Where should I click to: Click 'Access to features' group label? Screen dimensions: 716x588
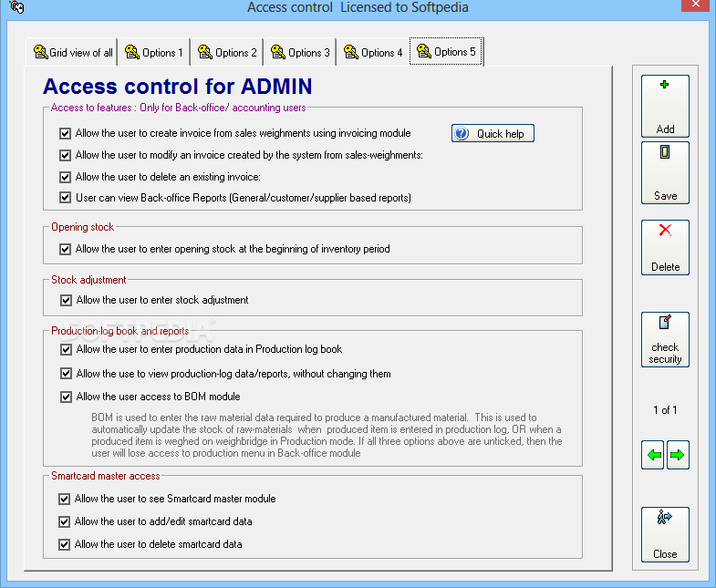[178, 108]
